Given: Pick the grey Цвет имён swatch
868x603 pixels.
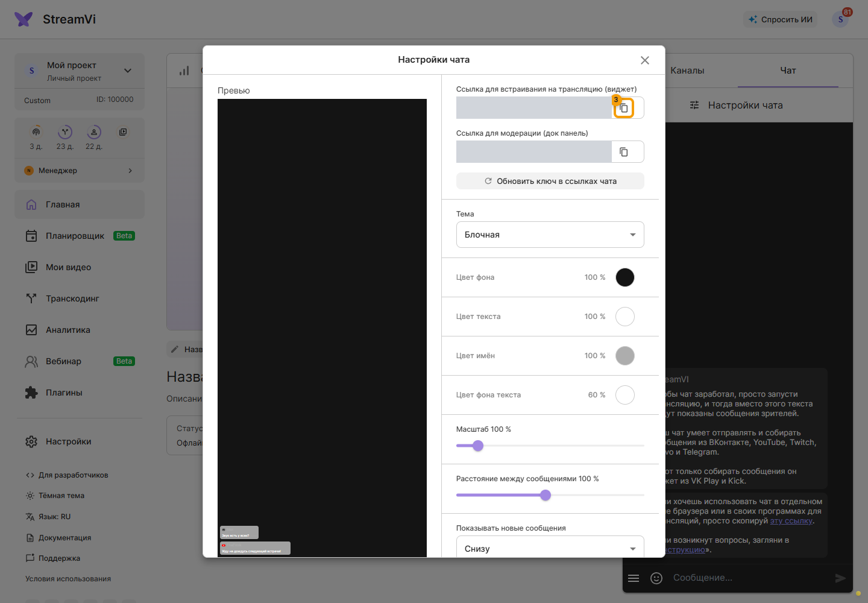Looking at the screenshot, I should 625,356.
